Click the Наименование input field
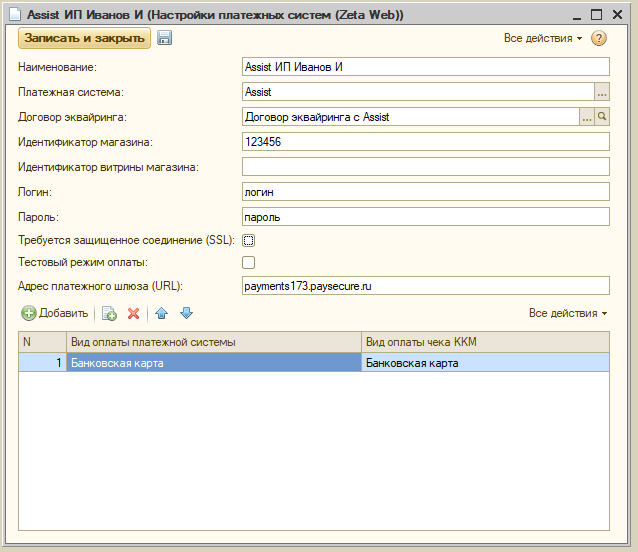The width and height of the screenshot is (638, 552). [426, 67]
